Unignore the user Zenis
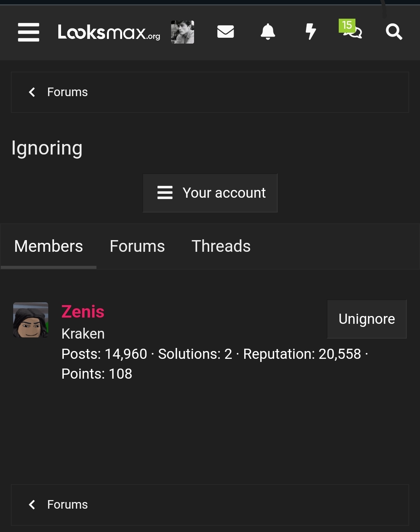 [x=366, y=319]
